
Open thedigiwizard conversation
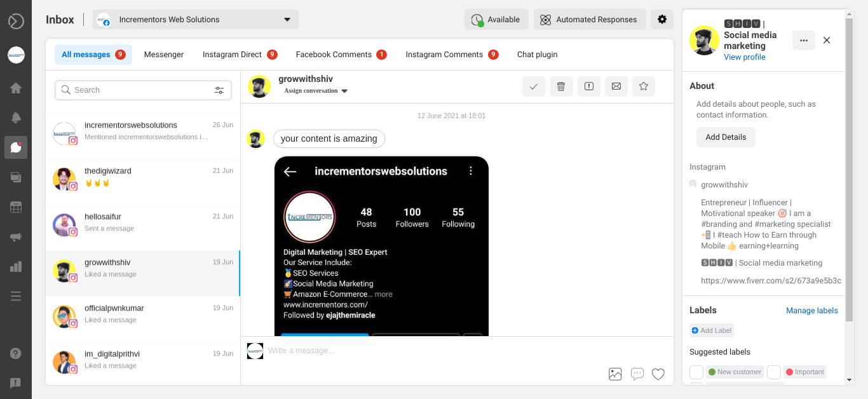pos(143,182)
